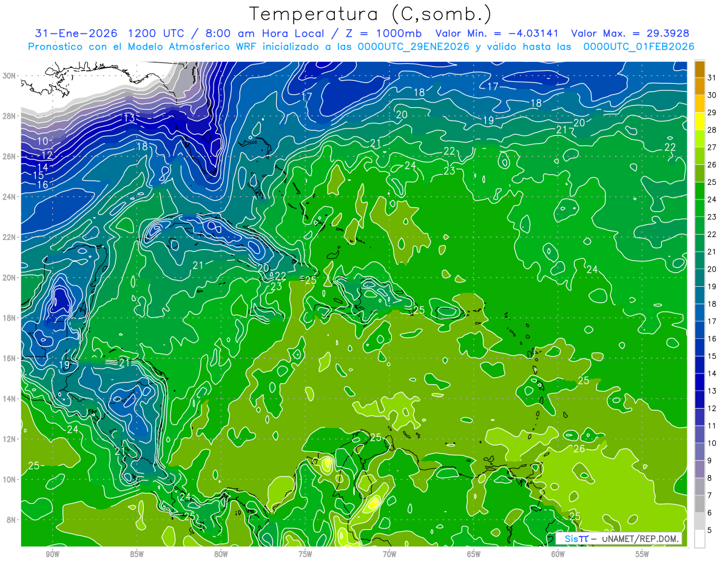Click the lime-green swatch between 26 and 27

click(x=699, y=156)
